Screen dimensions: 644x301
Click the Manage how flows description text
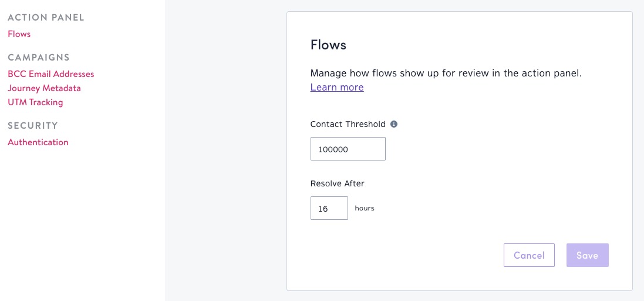(x=446, y=73)
